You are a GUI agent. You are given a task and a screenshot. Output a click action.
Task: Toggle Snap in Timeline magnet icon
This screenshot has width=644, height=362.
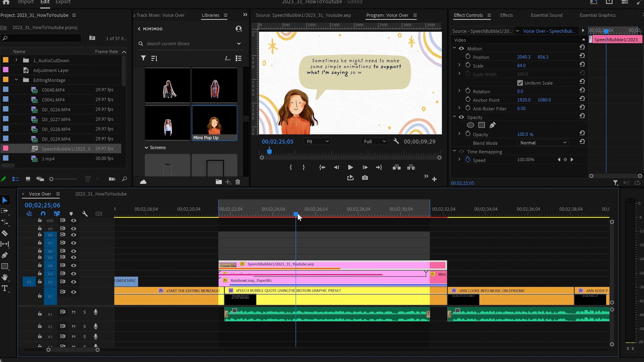(43, 214)
